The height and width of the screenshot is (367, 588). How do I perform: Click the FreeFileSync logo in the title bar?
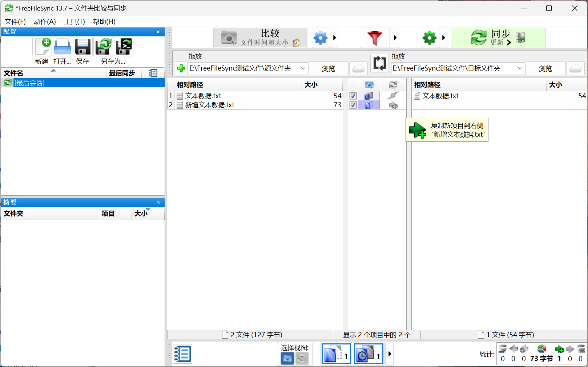(x=9, y=8)
